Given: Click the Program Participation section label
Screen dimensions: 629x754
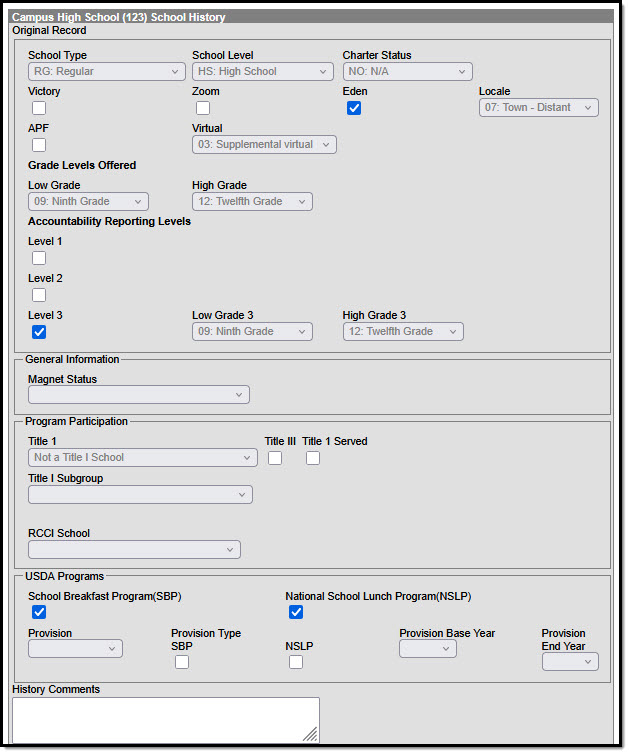Looking at the screenshot, I should click(x=76, y=421).
